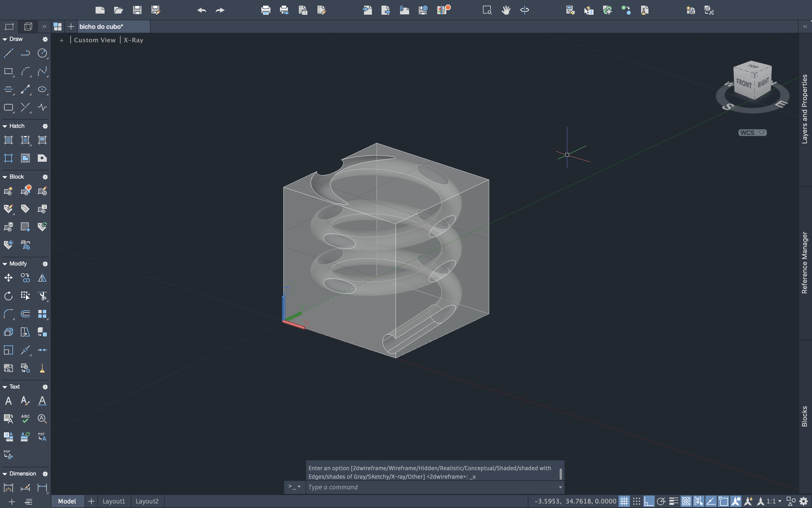
Task: Toggle Object snap tracking in status bar
Action: tap(711, 501)
